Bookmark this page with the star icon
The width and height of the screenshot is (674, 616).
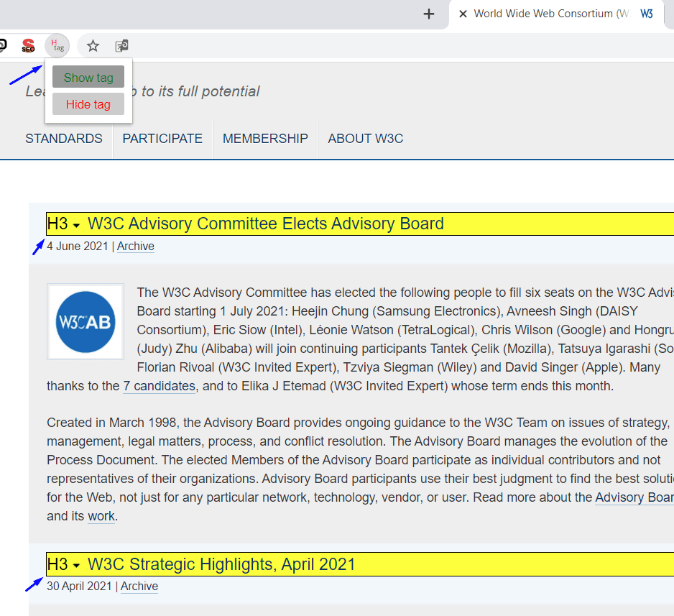tap(93, 46)
